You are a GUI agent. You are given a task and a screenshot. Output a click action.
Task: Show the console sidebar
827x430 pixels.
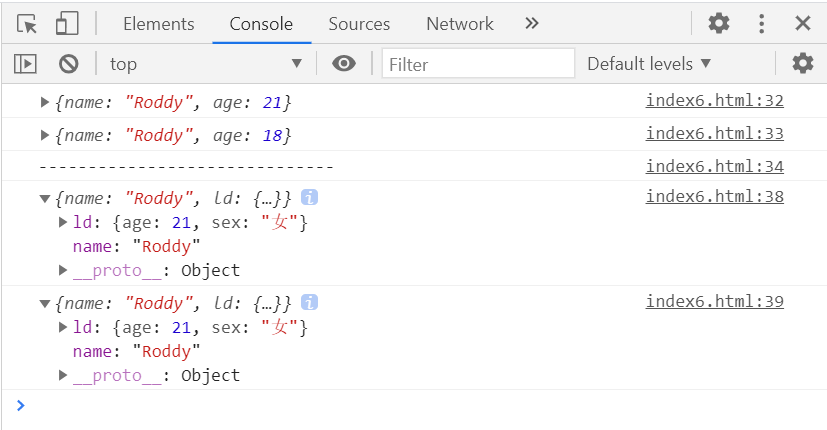(25, 64)
